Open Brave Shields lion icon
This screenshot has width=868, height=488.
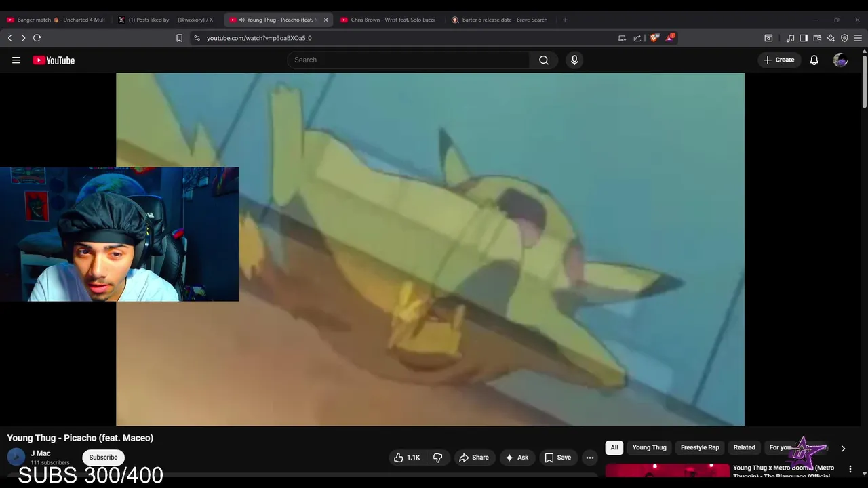click(x=654, y=38)
